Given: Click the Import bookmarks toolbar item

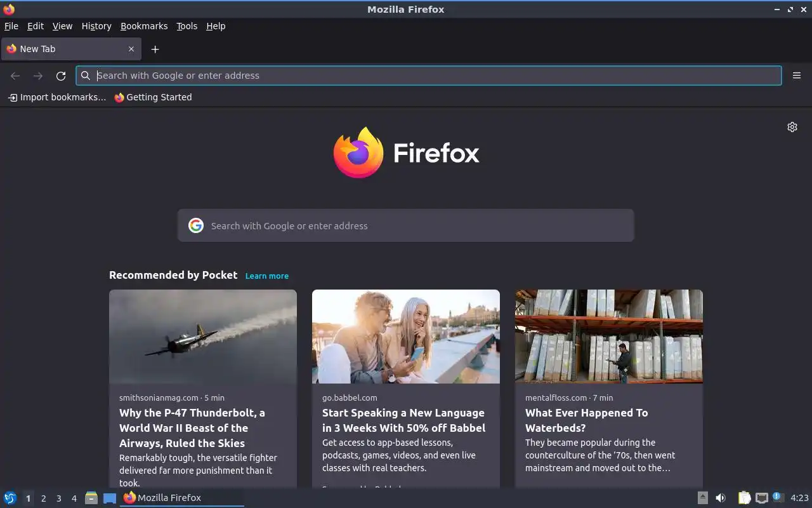Looking at the screenshot, I should click(57, 97).
